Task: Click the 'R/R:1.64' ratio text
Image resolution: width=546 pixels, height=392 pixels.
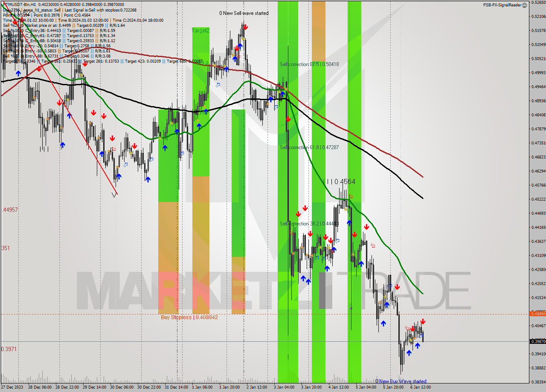Action: (x=116, y=25)
